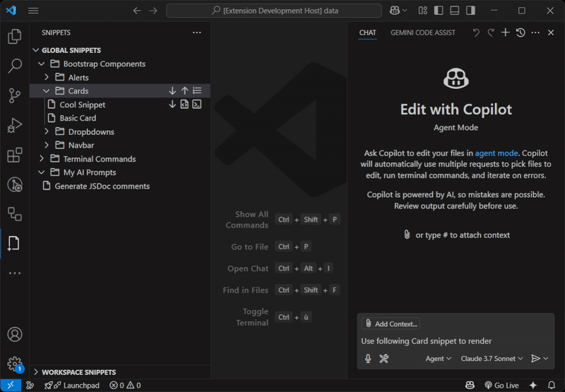
Task: Move Cool Snippet down with arrow
Action: pyautogui.click(x=172, y=105)
